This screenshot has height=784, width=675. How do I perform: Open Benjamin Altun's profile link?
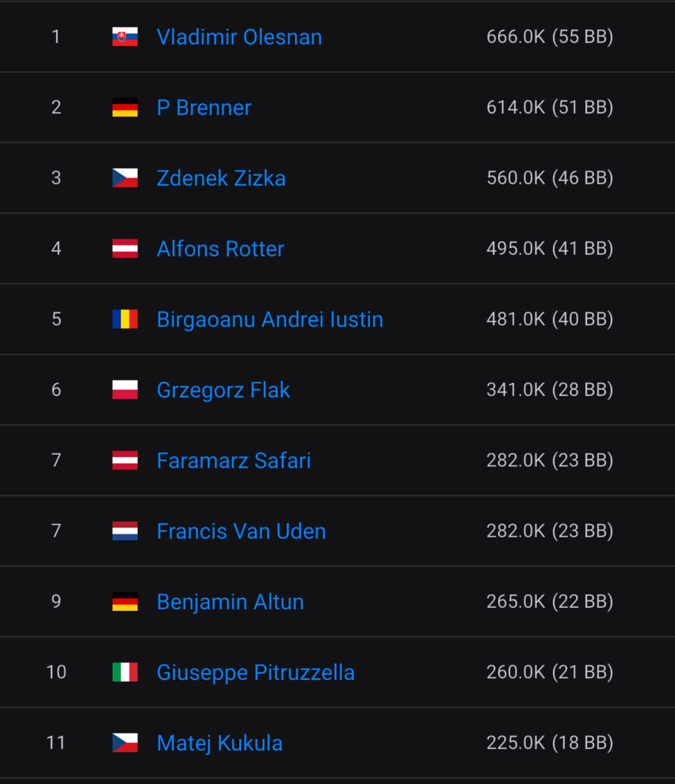point(230,602)
